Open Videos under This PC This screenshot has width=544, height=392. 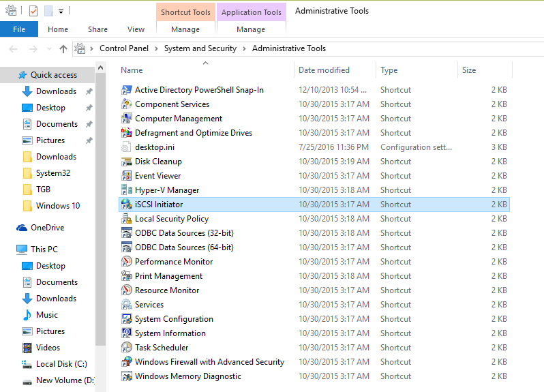point(48,347)
